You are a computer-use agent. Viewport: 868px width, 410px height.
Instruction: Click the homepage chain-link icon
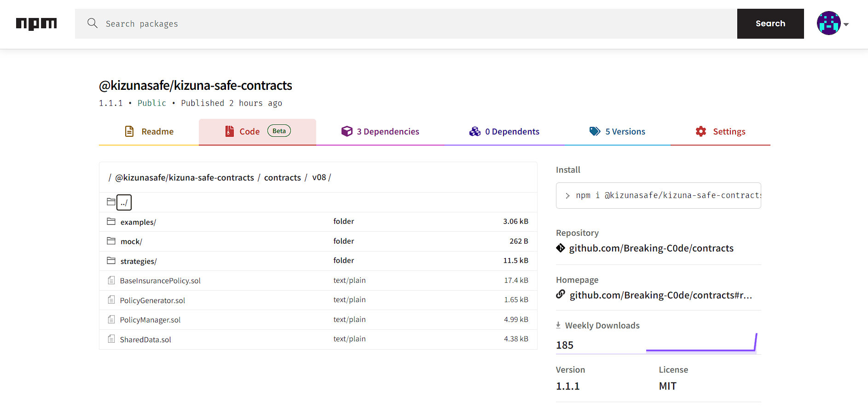(561, 294)
